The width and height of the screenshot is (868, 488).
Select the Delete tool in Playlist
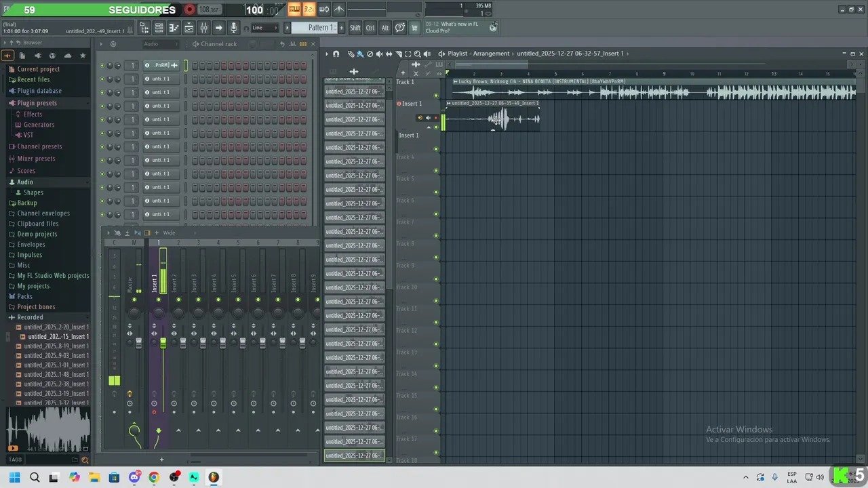click(370, 54)
